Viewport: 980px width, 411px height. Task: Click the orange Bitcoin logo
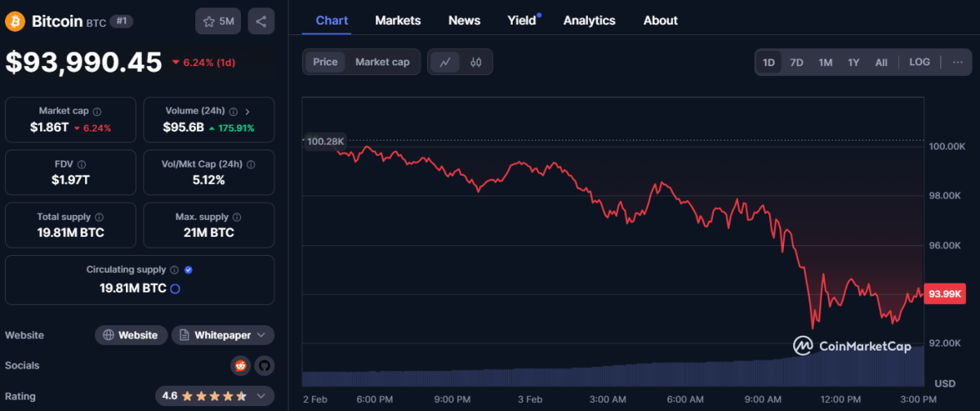tap(15, 21)
